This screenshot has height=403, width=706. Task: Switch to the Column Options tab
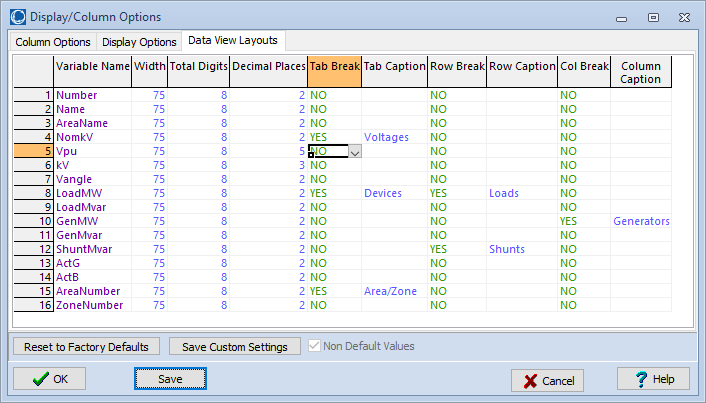point(53,42)
